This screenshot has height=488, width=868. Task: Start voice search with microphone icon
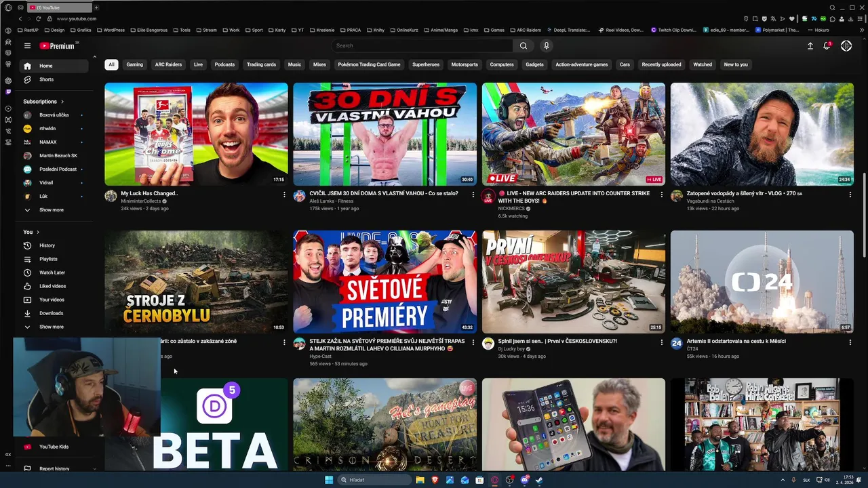(546, 45)
